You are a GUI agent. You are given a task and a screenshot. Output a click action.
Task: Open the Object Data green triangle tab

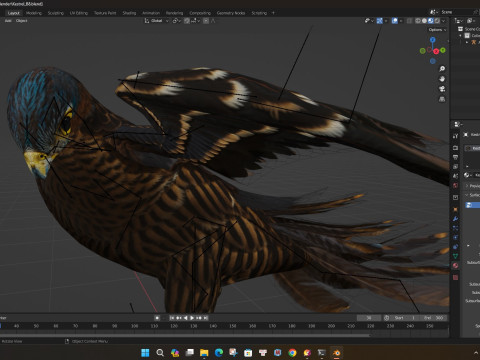pos(455,256)
